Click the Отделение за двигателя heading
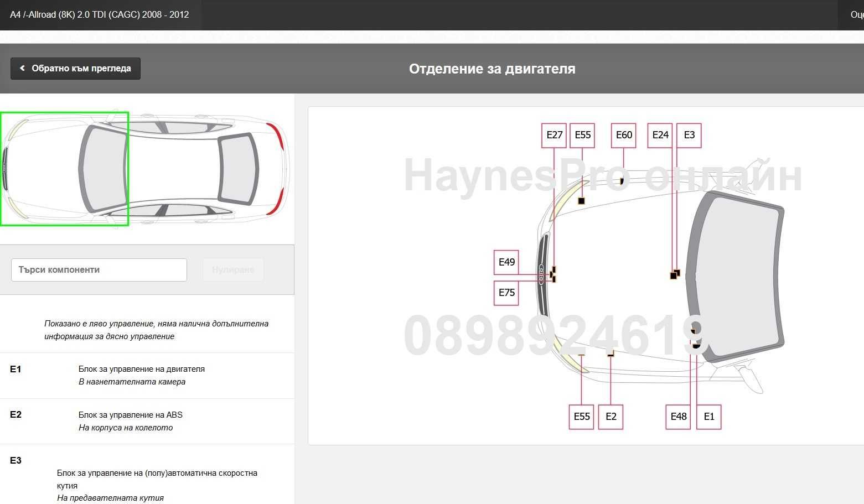864x504 pixels. click(492, 69)
